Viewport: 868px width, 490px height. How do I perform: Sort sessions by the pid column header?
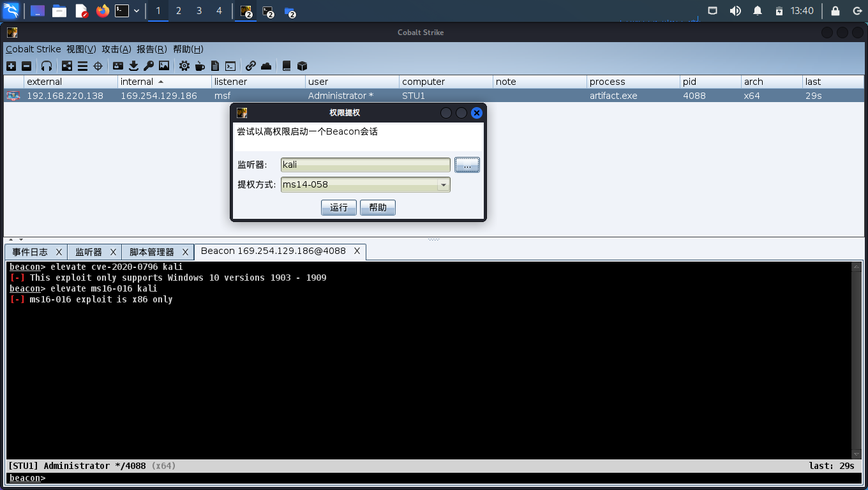pyautogui.click(x=710, y=82)
